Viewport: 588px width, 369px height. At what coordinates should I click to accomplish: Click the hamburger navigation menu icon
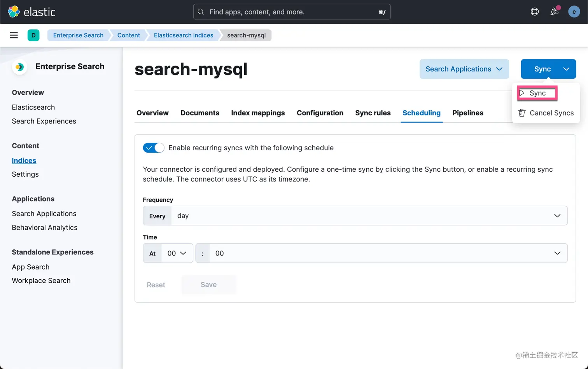pyautogui.click(x=14, y=35)
